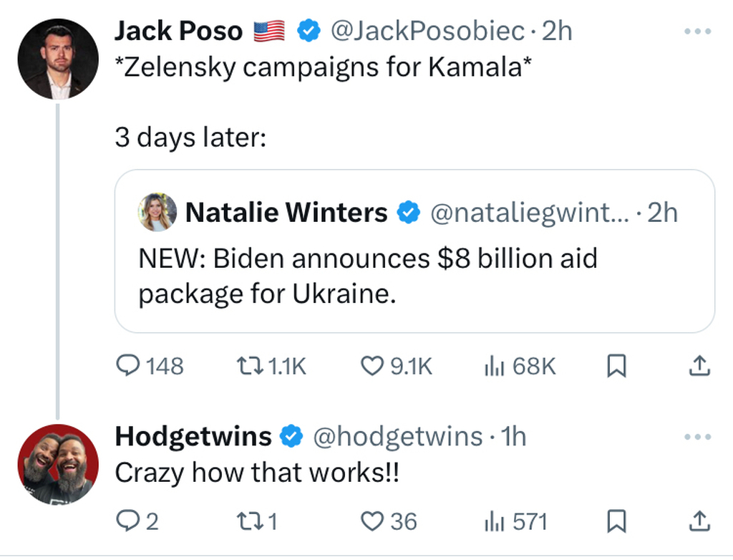The width and height of the screenshot is (733, 560).
Task: Bookmark Jack Poso's tweet
Action: click(616, 367)
